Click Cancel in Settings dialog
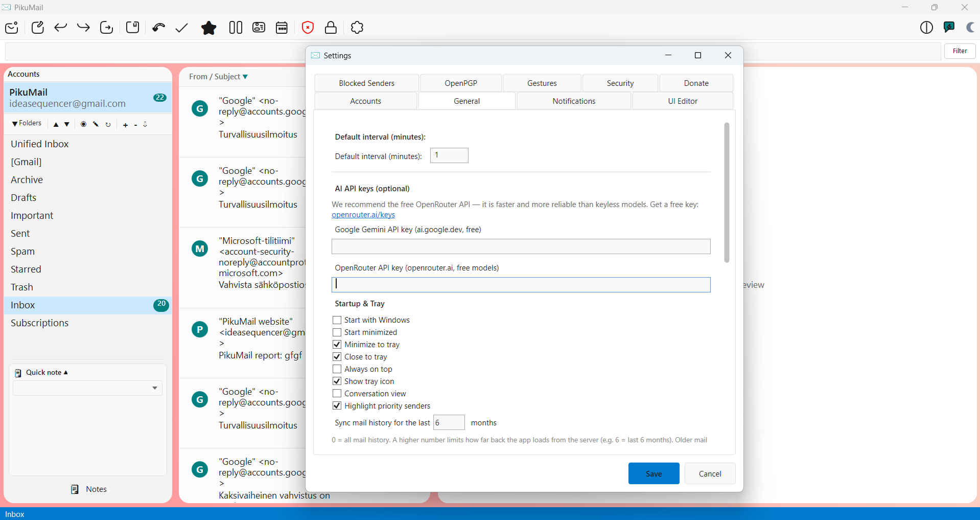 point(710,473)
